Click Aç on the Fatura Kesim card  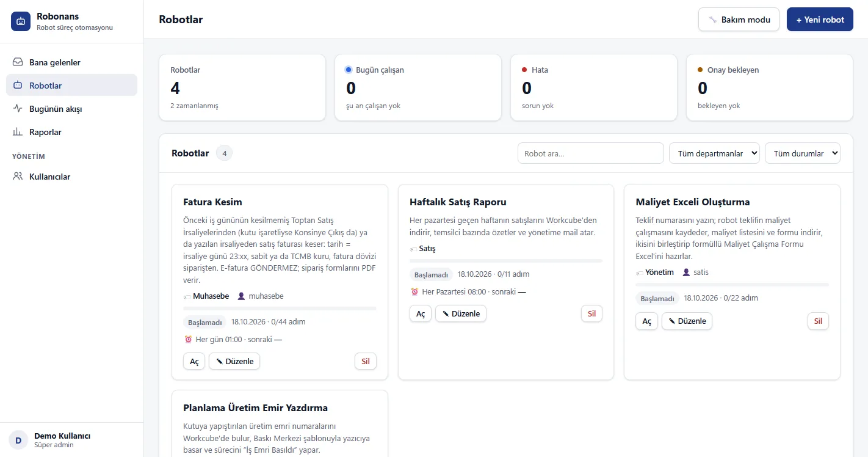tap(194, 361)
